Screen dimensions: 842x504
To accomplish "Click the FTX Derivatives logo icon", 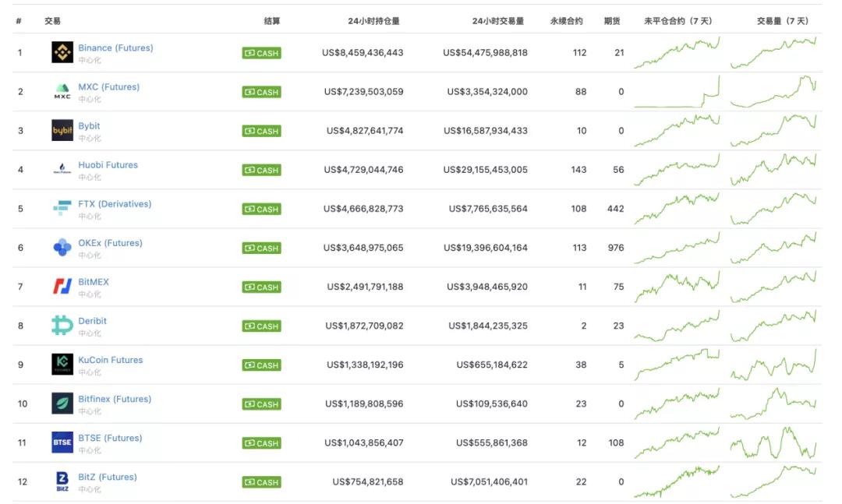I will pyautogui.click(x=62, y=208).
